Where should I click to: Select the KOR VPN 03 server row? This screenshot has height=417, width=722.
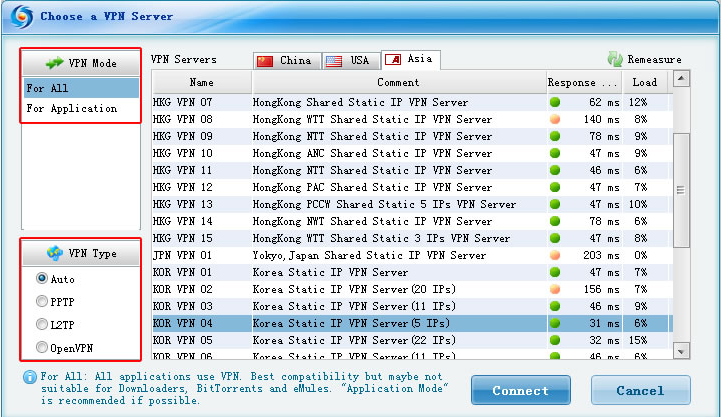point(412,307)
